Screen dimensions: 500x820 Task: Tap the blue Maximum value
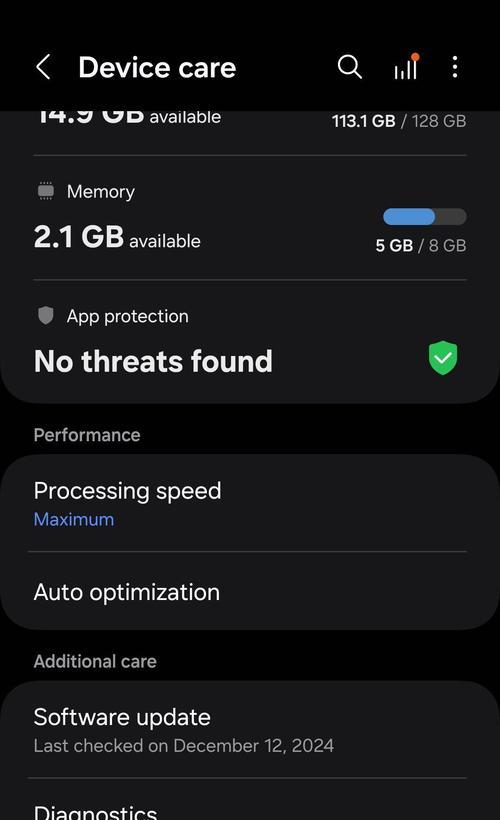[74, 519]
